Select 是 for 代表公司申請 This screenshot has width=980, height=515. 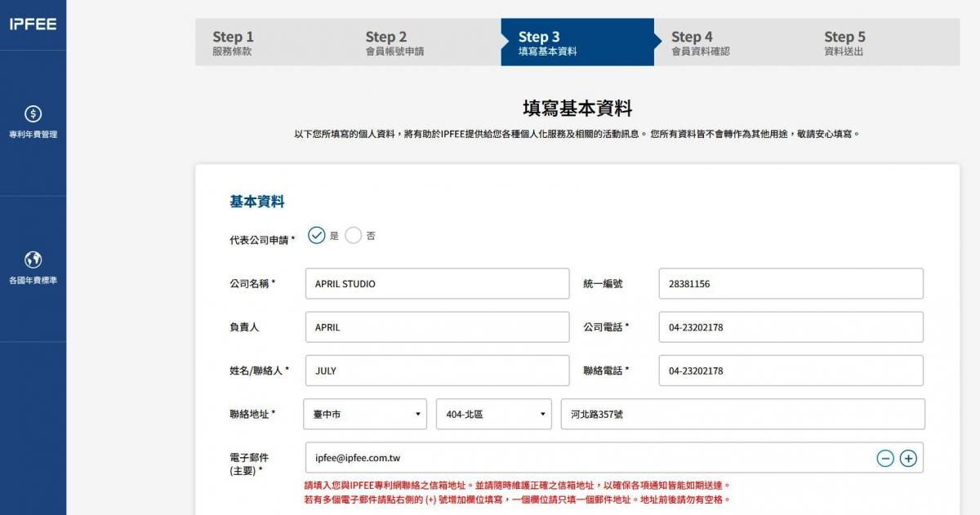tap(317, 235)
